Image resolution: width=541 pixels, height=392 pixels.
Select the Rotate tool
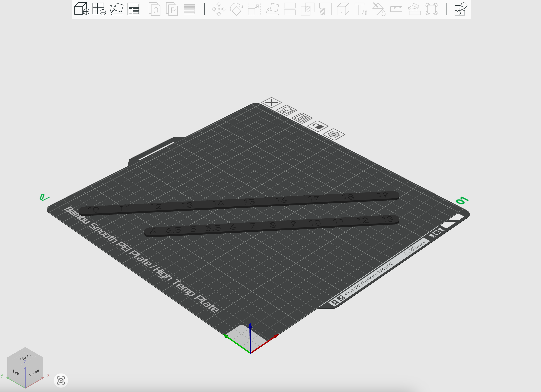click(236, 9)
